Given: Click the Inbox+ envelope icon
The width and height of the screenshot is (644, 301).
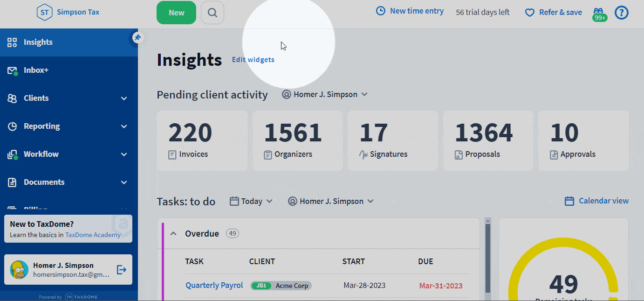Looking at the screenshot, I should 12,71.
